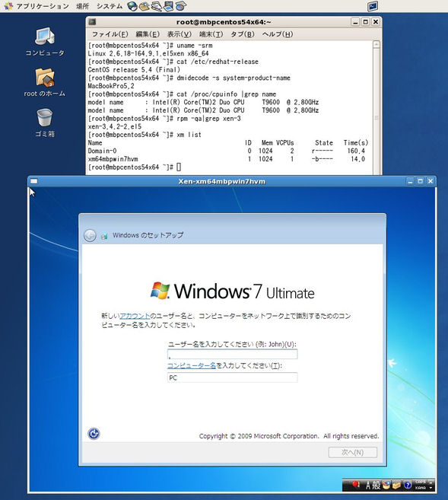The width and height of the screenshot is (448, 500).
Task: Maximize the root@mbpcentos54x64 terminal window
Action: point(365,22)
